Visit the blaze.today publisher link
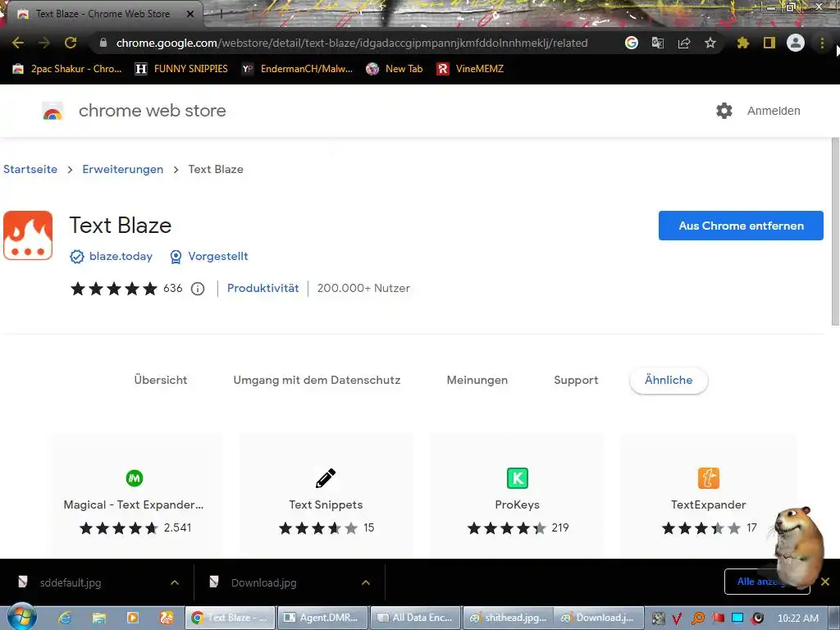 [121, 256]
